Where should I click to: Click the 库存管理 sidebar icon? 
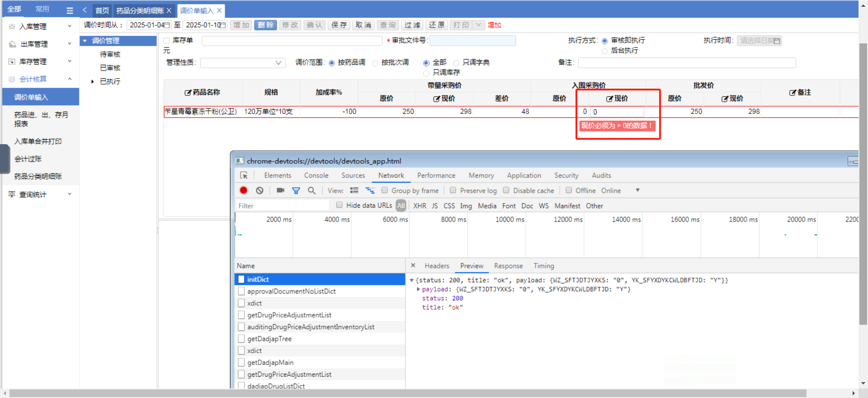12,62
